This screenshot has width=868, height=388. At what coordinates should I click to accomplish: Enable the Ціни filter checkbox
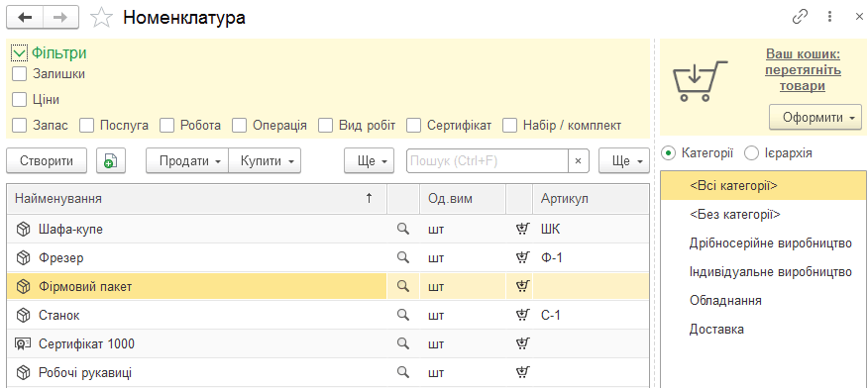[20, 100]
